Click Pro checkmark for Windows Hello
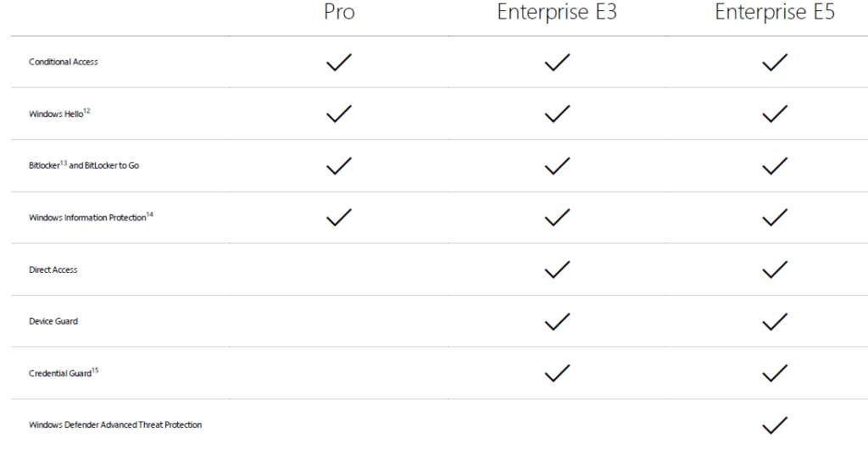 click(338, 114)
